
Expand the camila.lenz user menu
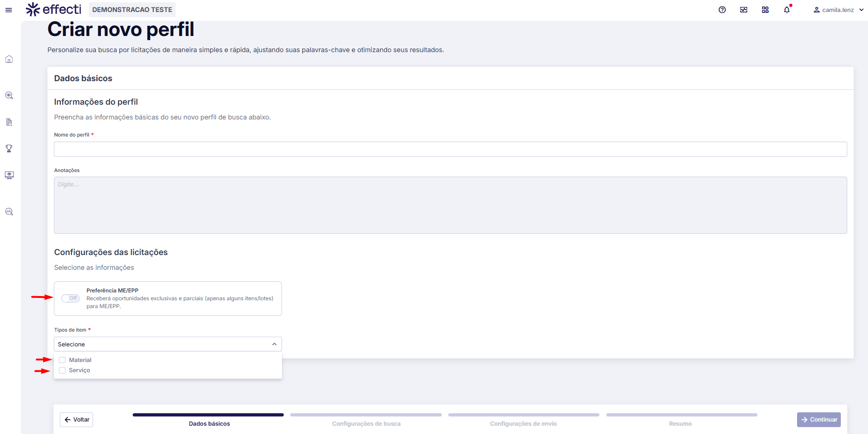pyautogui.click(x=838, y=10)
